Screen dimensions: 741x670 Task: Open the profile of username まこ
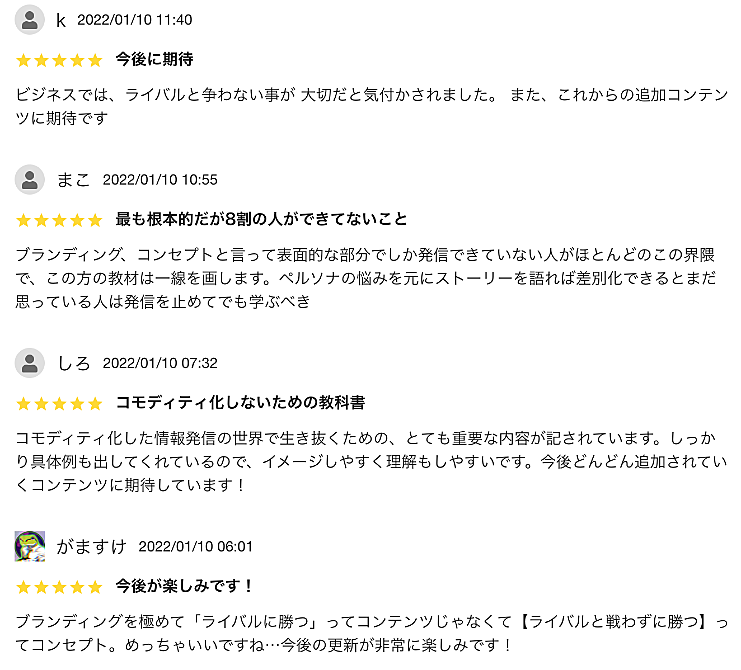click(73, 180)
